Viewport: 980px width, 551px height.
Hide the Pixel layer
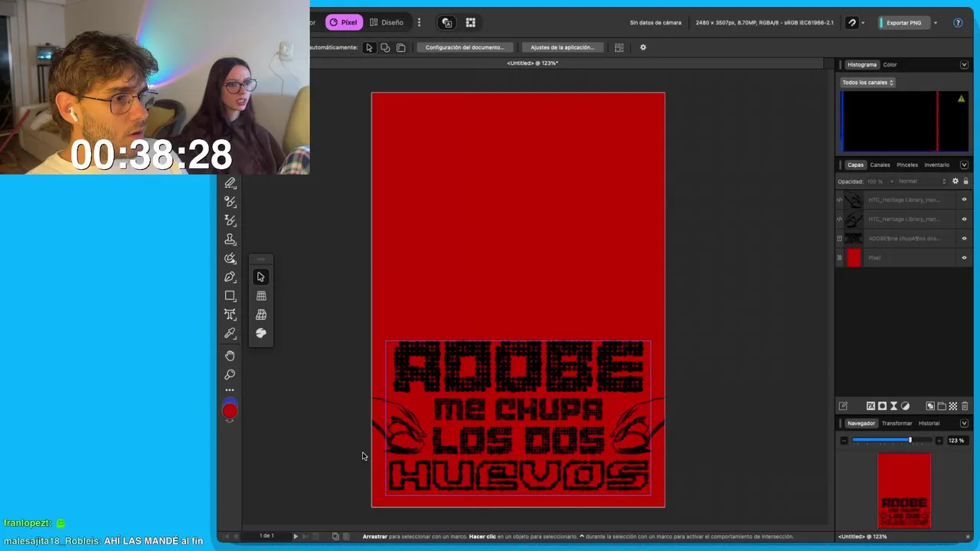[x=964, y=258]
